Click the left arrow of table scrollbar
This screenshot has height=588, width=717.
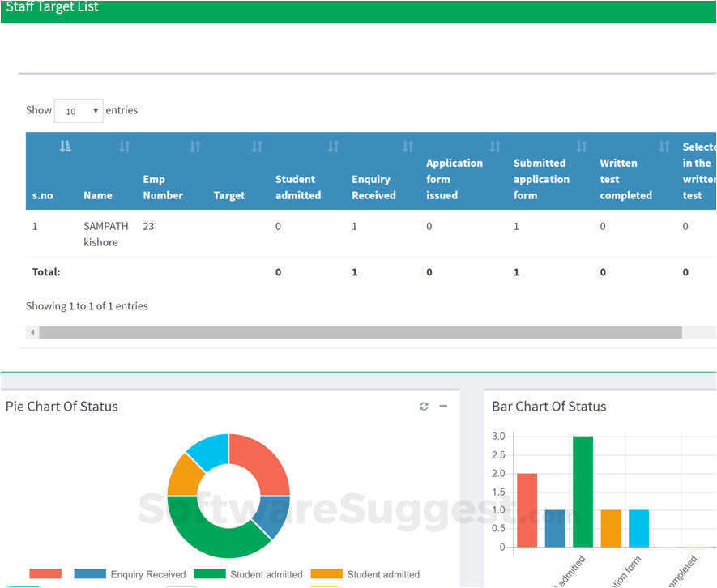tap(32, 332)
